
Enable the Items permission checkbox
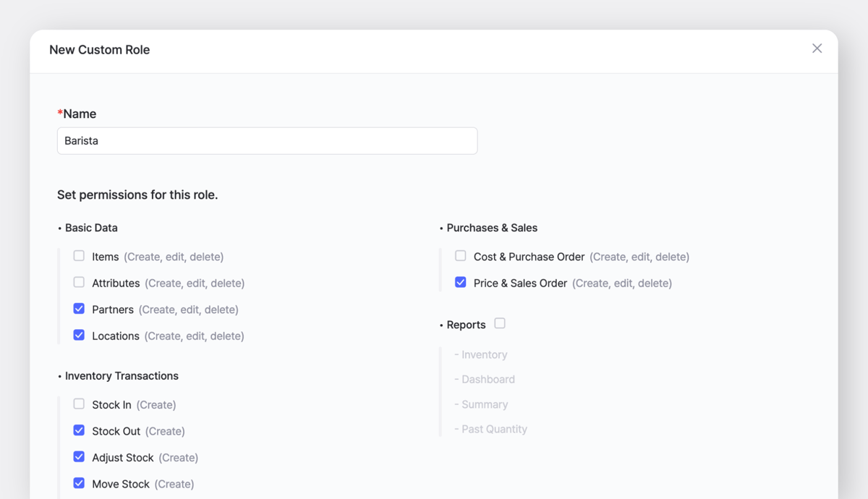(78, 255)
